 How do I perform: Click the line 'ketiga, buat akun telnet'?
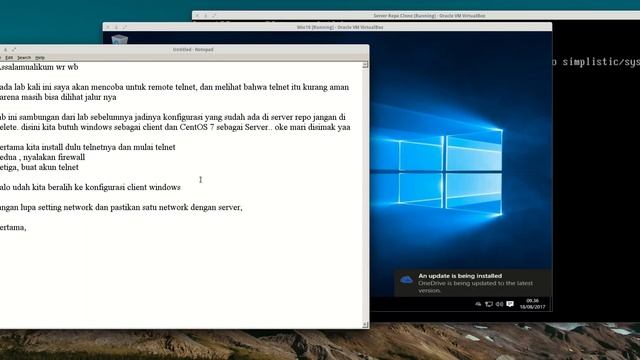[x=39, y=167]
